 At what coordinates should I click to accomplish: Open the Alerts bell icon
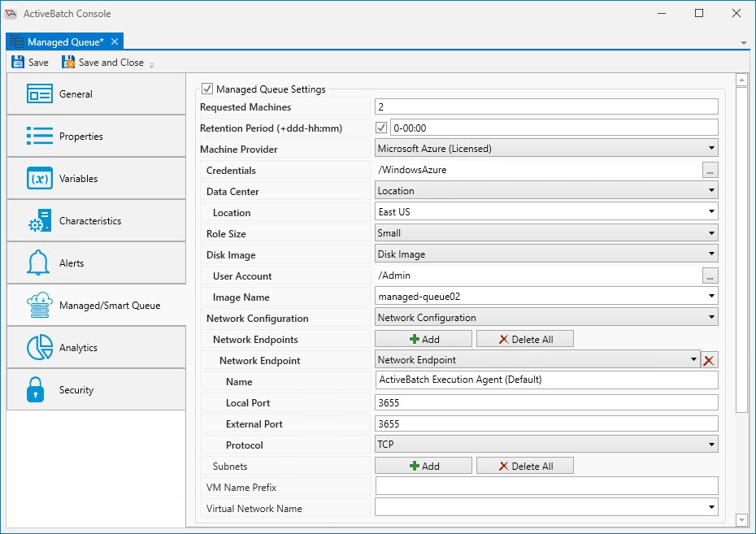(38, 263)
